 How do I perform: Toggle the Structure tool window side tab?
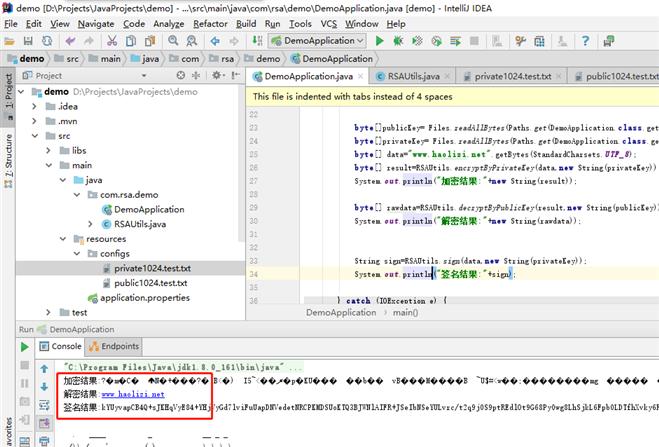click(8, 160)
